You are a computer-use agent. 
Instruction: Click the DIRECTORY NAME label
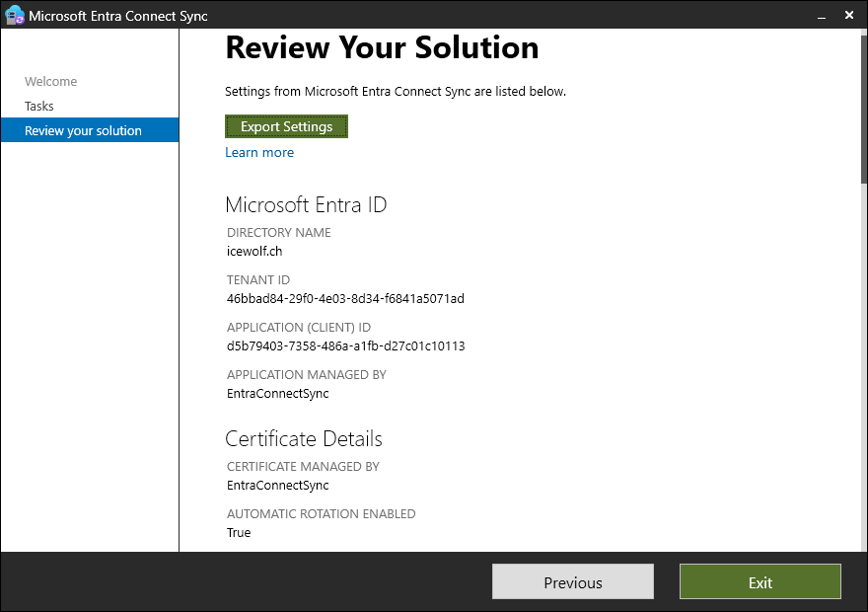[x=279, y=233]
